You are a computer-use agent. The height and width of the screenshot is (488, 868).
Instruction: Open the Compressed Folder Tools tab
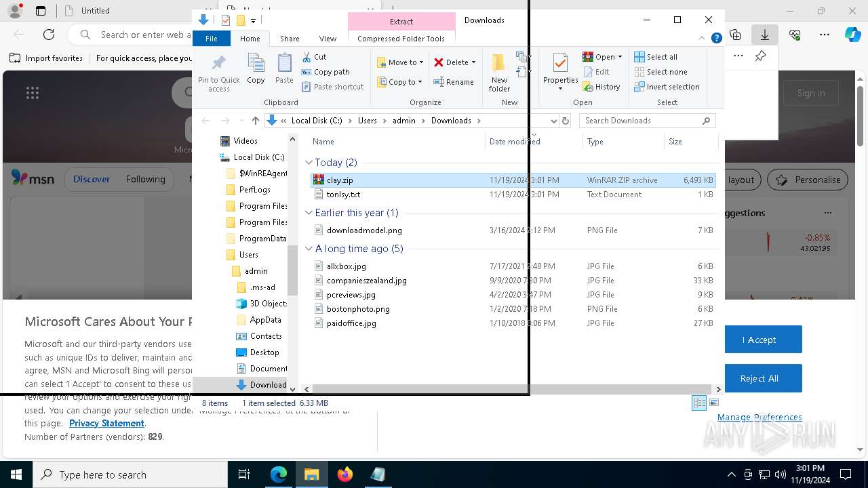coord(401,39)
